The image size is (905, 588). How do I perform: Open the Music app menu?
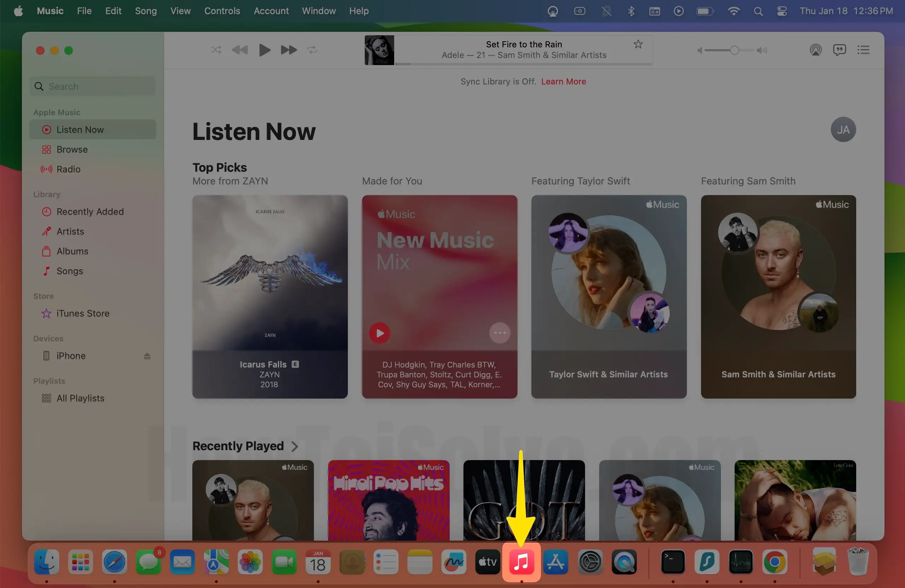pyautogui.click(x=50, y=11)
